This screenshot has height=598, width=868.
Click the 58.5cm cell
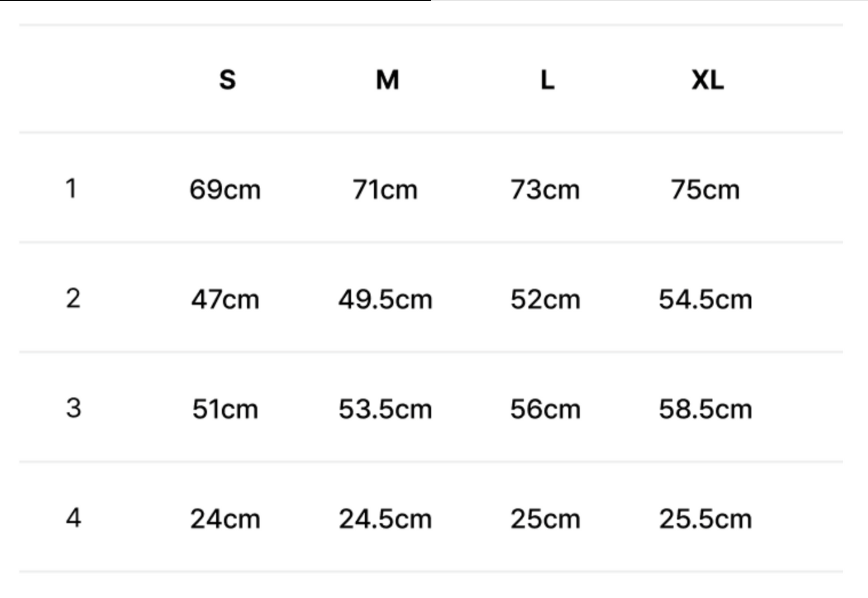click(705, 409)
